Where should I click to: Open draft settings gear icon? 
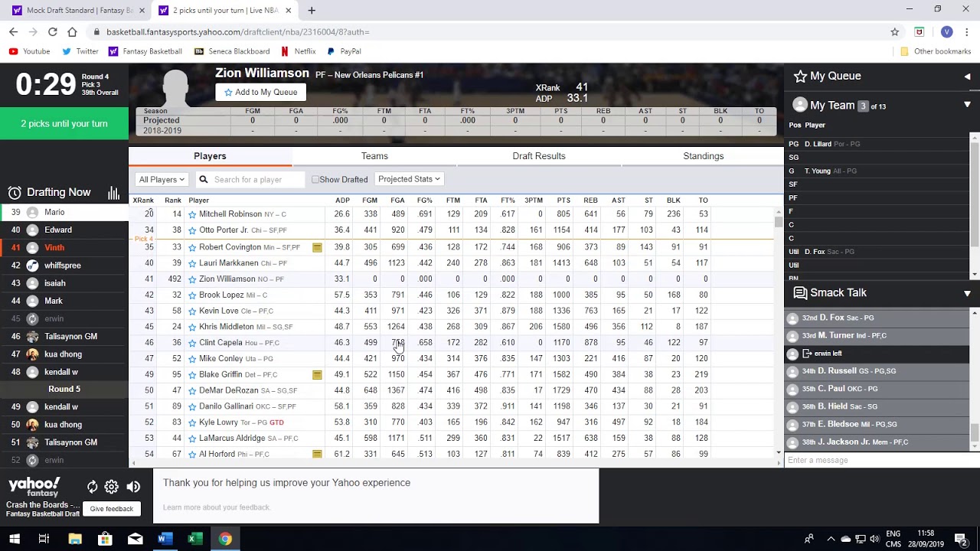tap(112, 487)
